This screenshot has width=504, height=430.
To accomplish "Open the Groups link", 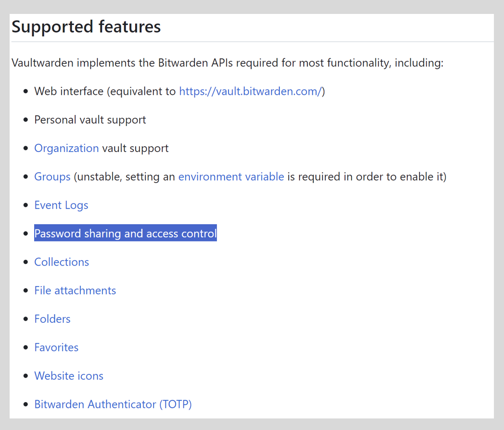I will click(52, 177).
